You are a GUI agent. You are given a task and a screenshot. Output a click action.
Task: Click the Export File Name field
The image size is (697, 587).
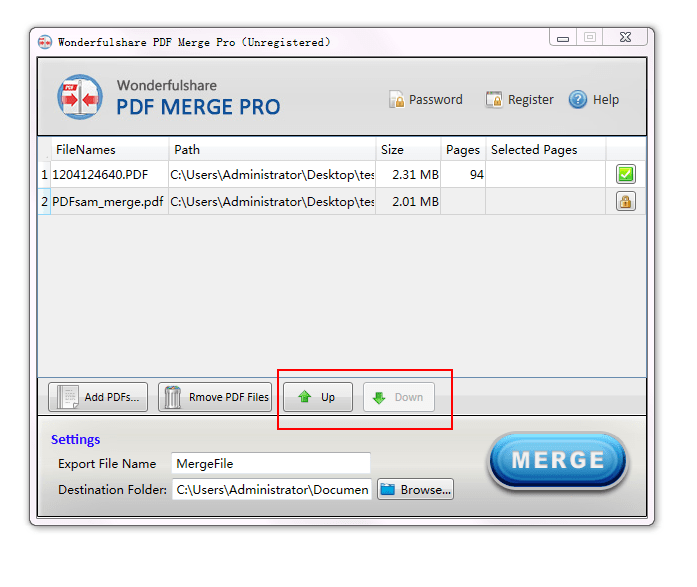pyautogui.click(x=271, y=463)
